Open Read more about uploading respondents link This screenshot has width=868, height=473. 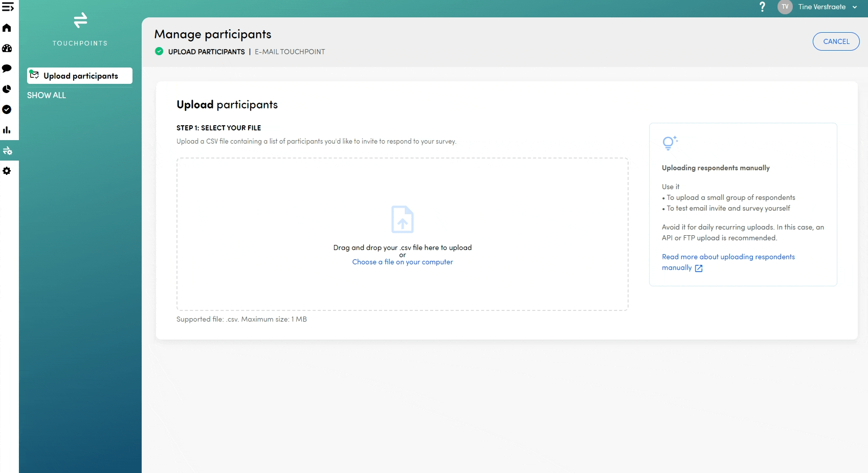(728, 257)
